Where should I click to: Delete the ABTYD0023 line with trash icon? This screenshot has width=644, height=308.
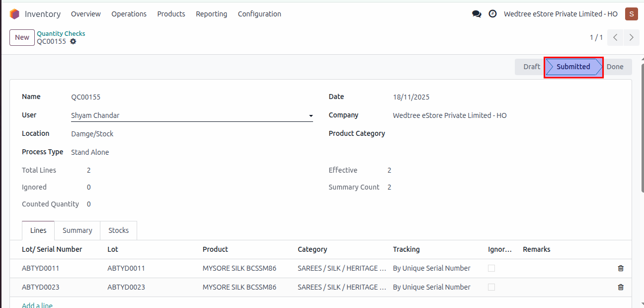[621, 287]
